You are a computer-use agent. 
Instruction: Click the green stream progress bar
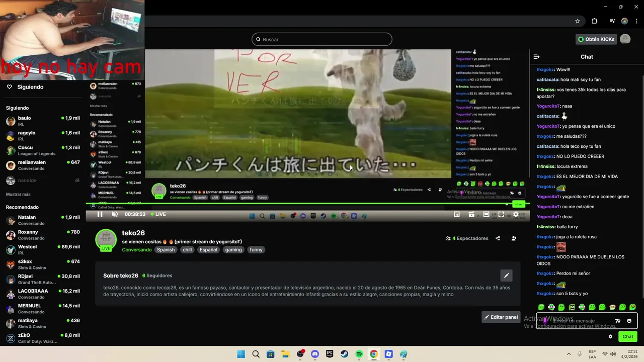point(307,204)
